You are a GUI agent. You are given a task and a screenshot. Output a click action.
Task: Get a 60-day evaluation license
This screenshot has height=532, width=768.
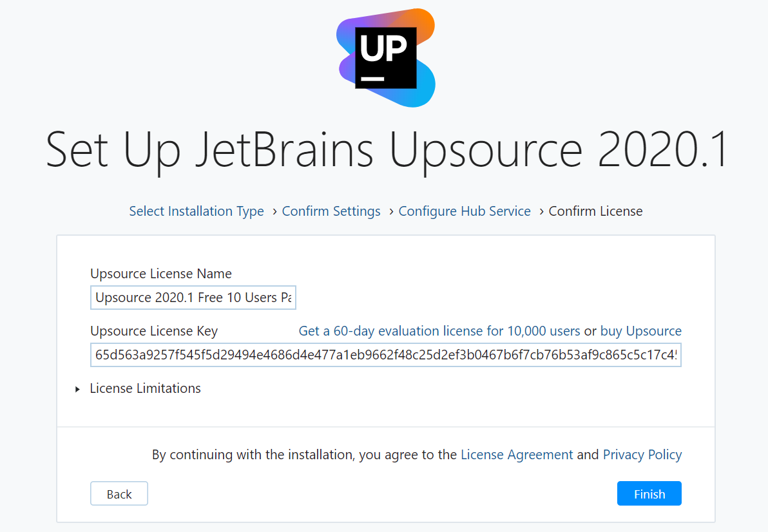pos(439,331)
